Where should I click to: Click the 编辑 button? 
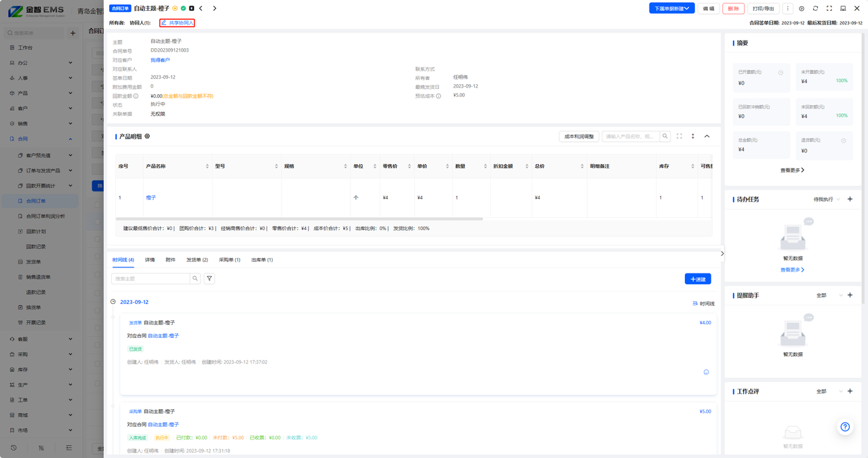[709, 9]
